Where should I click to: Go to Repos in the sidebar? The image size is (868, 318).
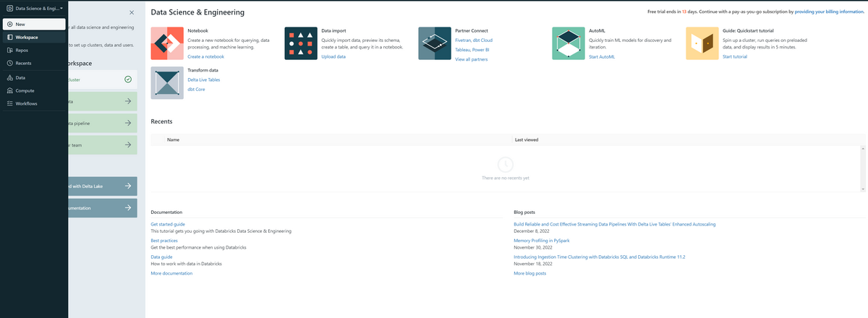pos(34,51)
